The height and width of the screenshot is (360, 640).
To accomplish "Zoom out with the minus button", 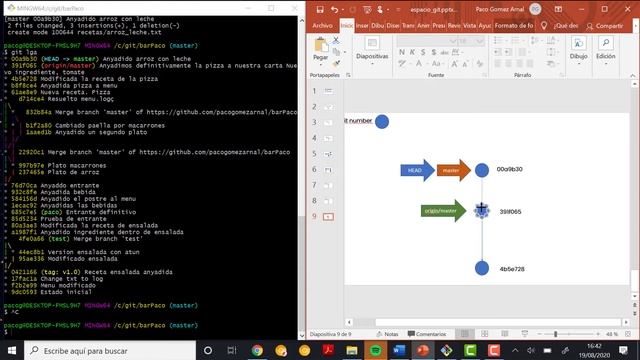I will (540, 334).
